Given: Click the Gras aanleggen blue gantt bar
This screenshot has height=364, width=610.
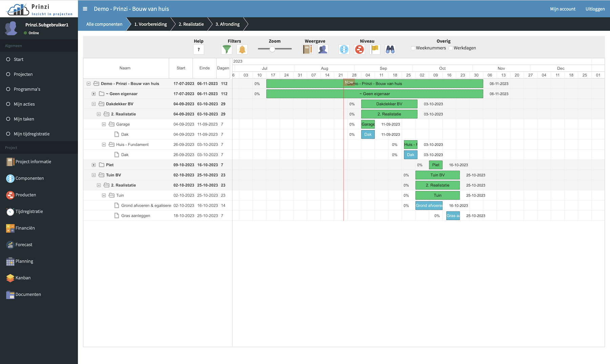Looking at the screenshot, I should coord(453,216).
